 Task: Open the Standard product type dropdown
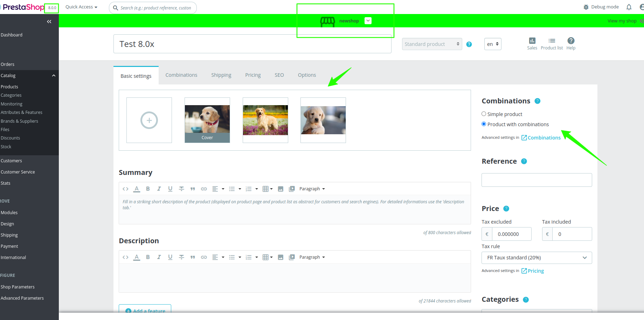pyautogui.click(x=432, y=44)
